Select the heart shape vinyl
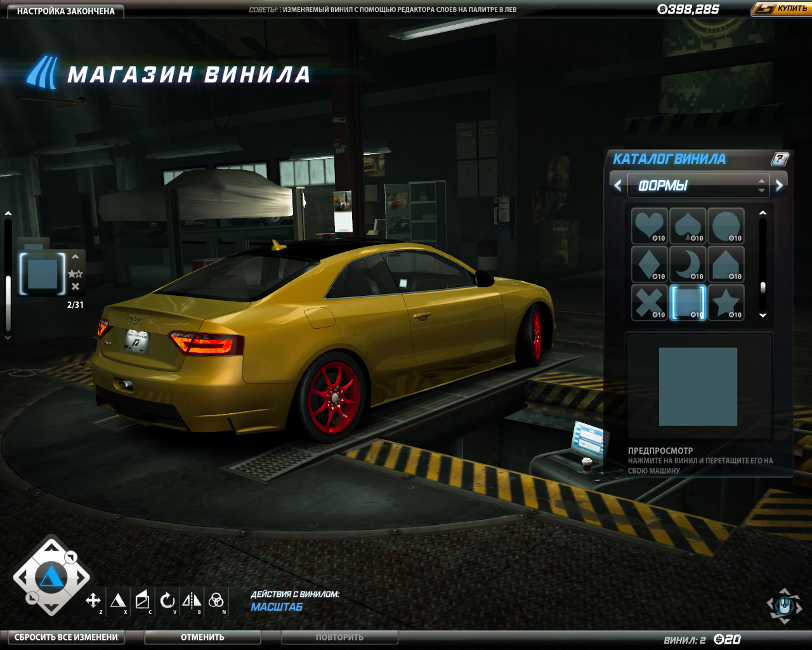812x650 pixels. click(x=650, y=226)
